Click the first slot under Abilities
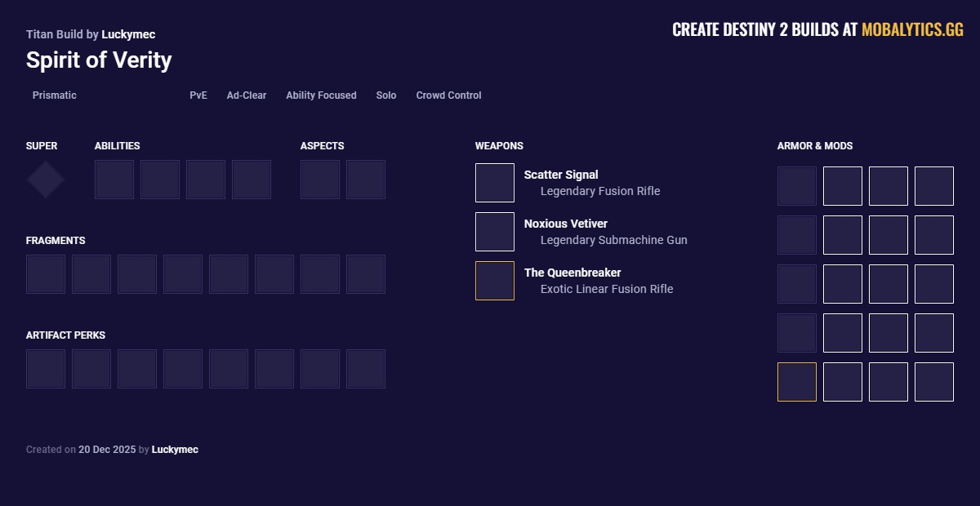The width and height of the screenshot is (980, 506). pyautogui.click(x=114, y=180)
